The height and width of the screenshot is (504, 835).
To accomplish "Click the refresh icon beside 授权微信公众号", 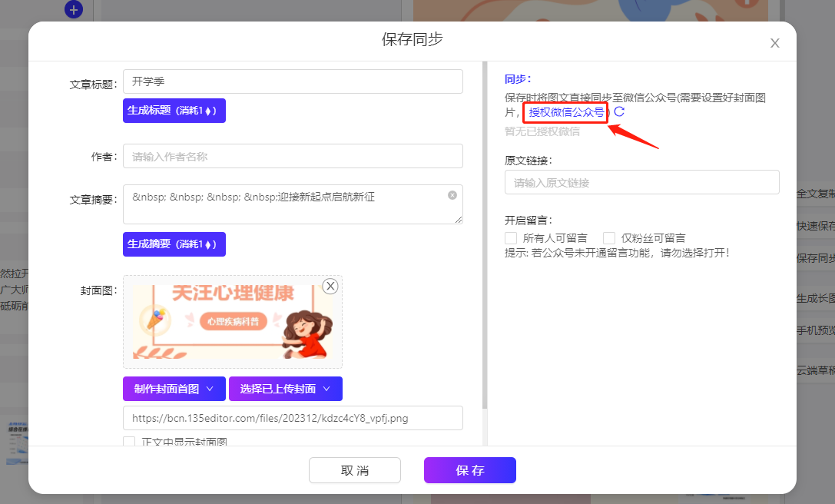I will tap(619, 112).
